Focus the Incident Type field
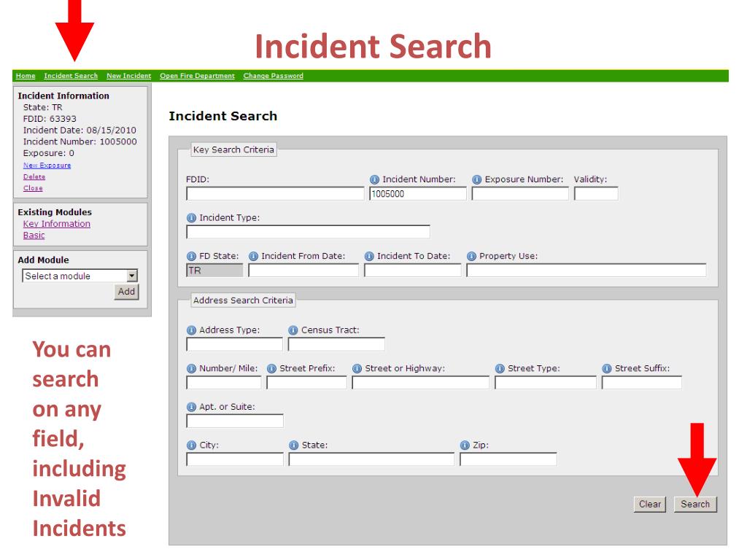 309,232
